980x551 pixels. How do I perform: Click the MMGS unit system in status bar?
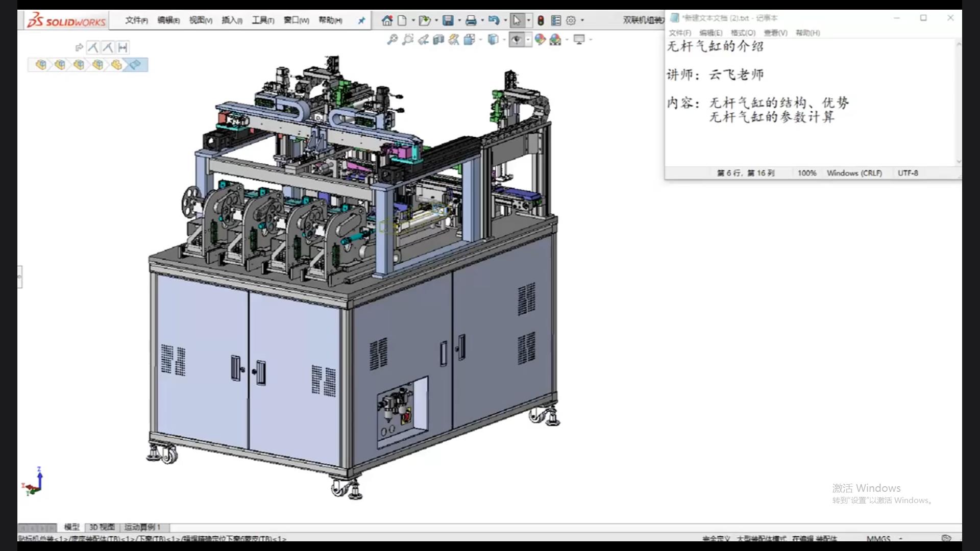[x=878, y=538]
